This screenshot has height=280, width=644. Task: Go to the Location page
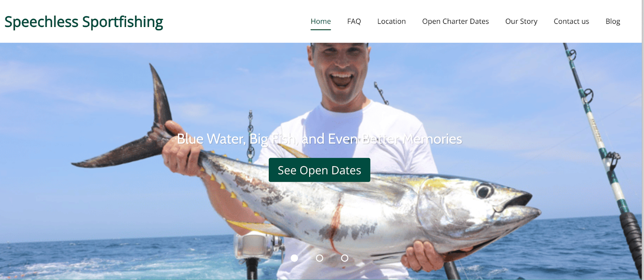[x=391, y=21]
